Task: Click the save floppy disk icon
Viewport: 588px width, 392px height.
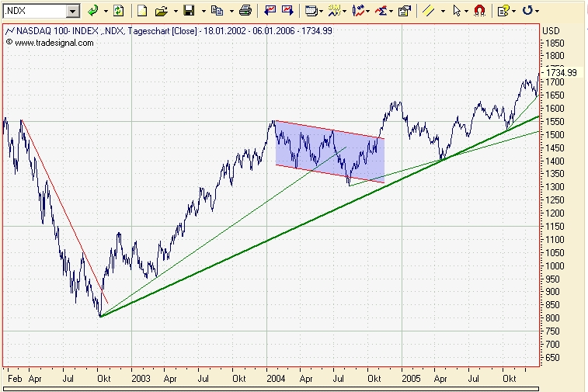Action: [190, 11]
